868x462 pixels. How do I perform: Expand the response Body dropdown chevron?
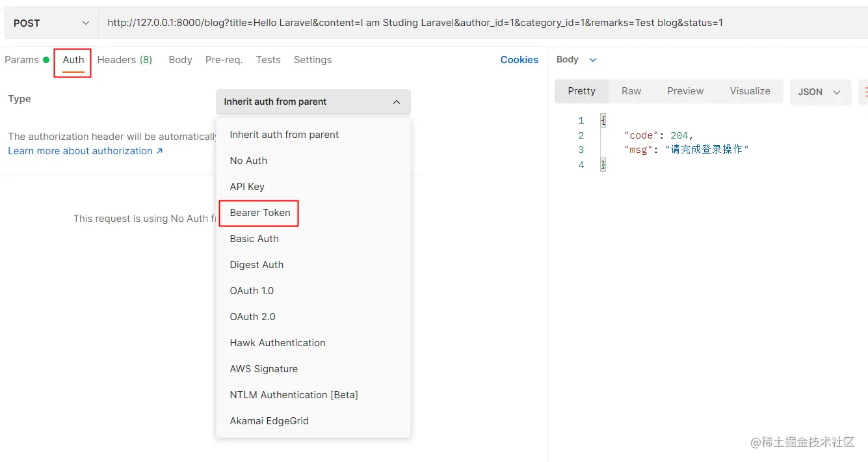pyautogui.click(x=592, y=60)
